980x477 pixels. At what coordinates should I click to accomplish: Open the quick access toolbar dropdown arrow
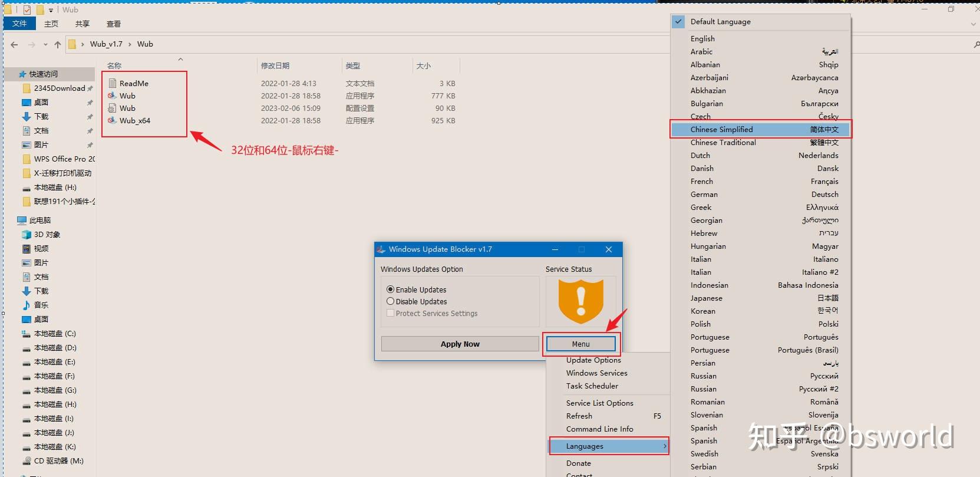click(51, 10)
